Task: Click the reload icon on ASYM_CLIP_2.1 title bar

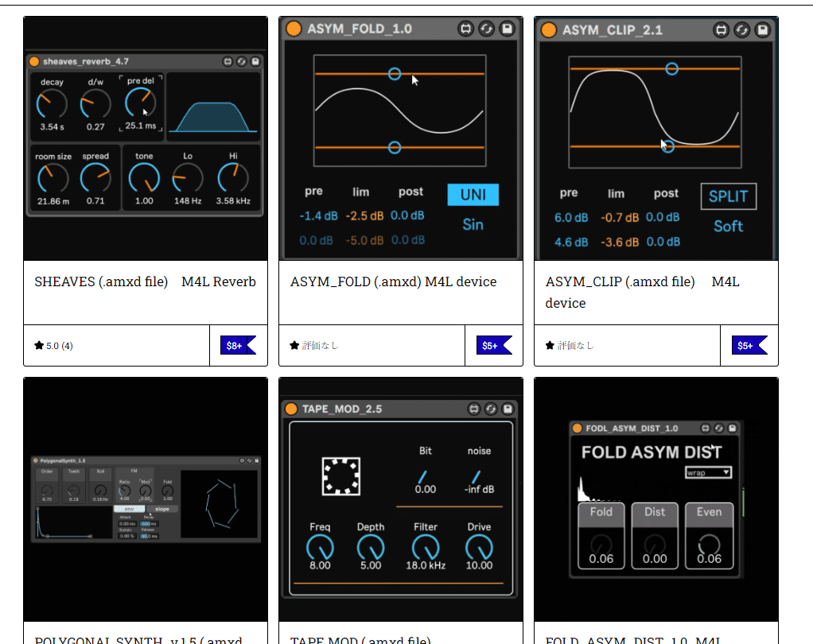Action: 742,29
